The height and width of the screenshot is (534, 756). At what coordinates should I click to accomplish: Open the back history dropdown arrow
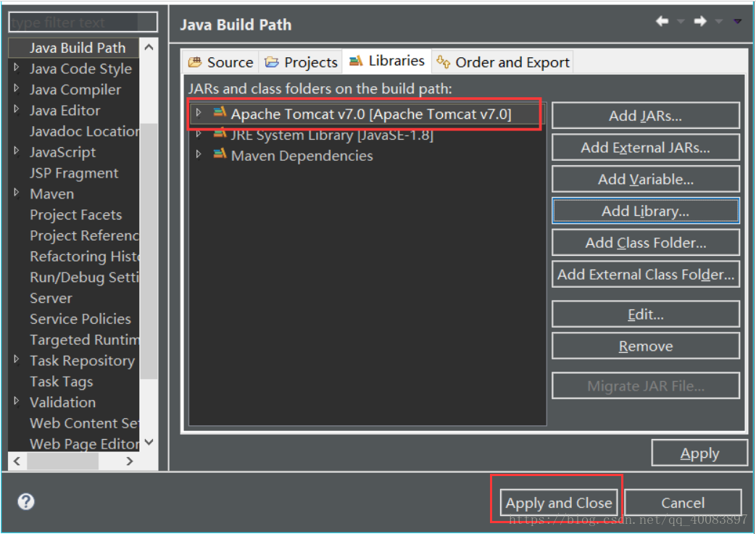[681, 22]
